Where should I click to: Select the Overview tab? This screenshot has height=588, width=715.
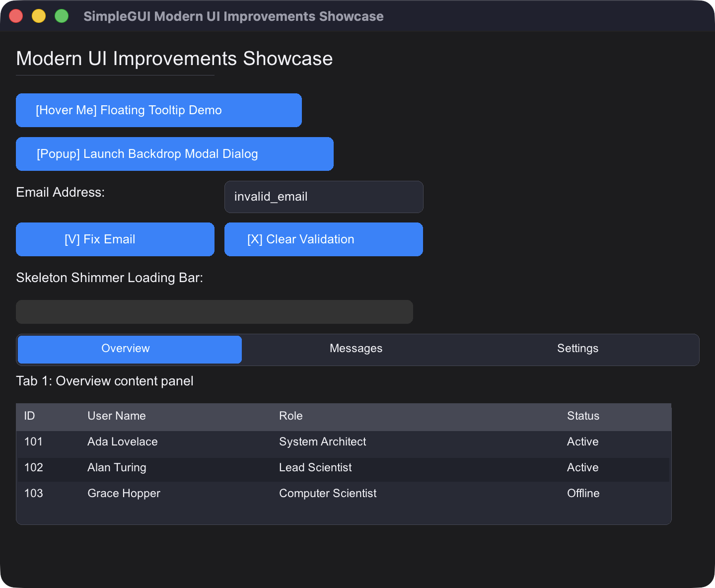click(x=130, y=349)
